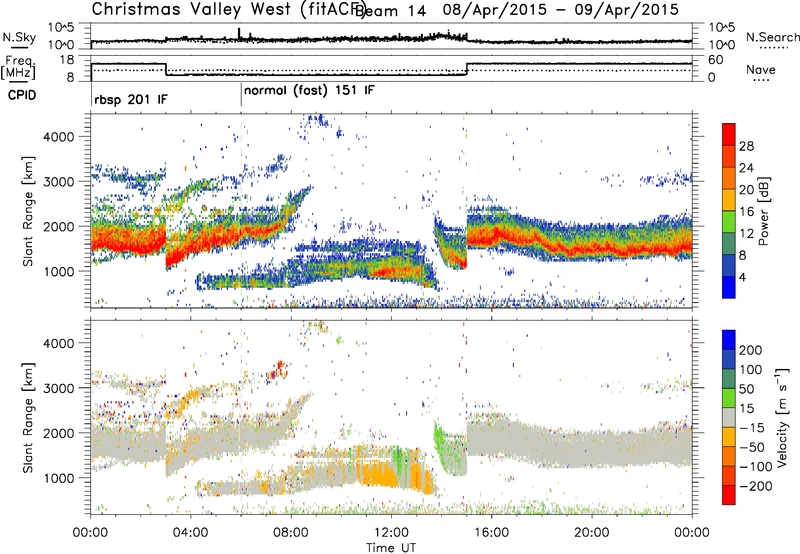Click the 'Time UT' x-axis label
Image resolution: width=800 pixels, height=554 pixels.
(391, 547)
